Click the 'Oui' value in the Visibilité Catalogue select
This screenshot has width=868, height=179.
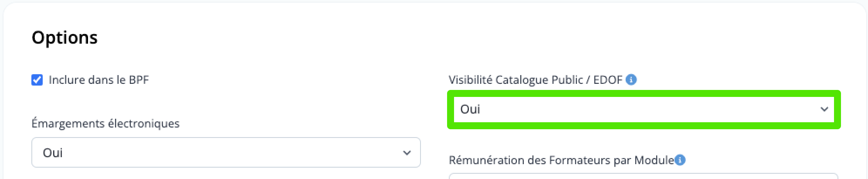tap(470, 109)
